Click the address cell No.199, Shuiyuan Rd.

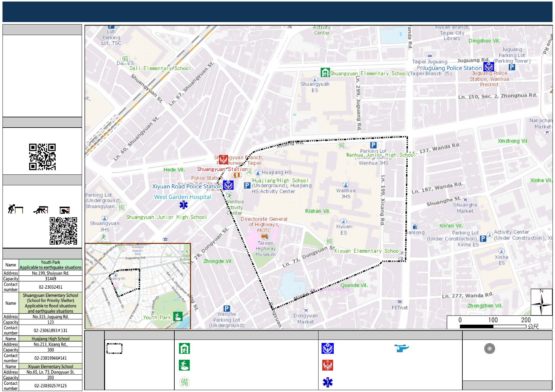[x=50, y=273]
